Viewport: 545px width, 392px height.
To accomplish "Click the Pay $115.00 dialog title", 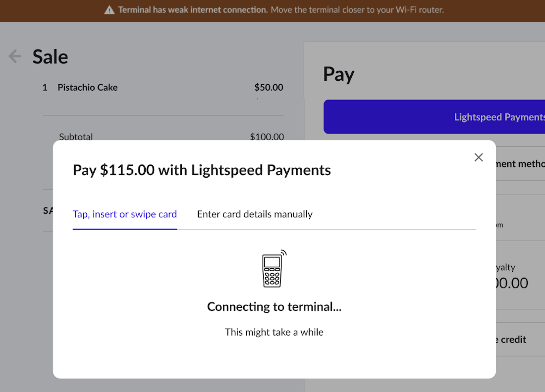I will pyautogui.click(x=202, y=170).
